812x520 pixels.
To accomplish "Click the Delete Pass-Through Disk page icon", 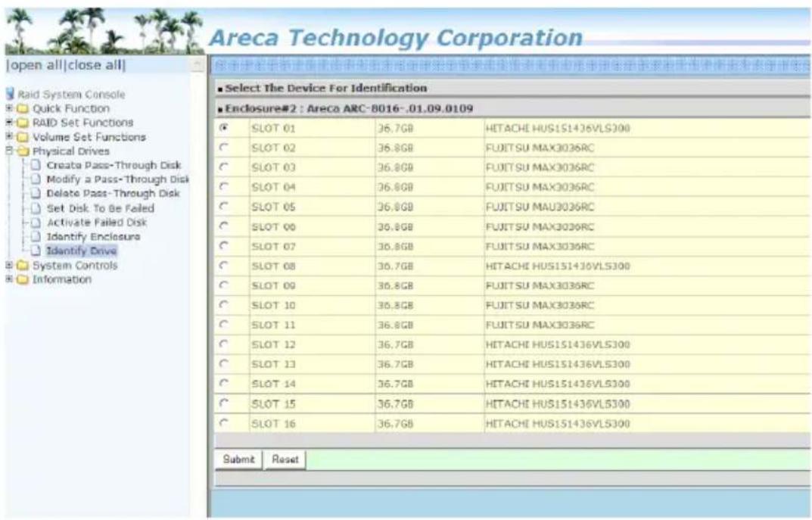I will tap(36, 193).
